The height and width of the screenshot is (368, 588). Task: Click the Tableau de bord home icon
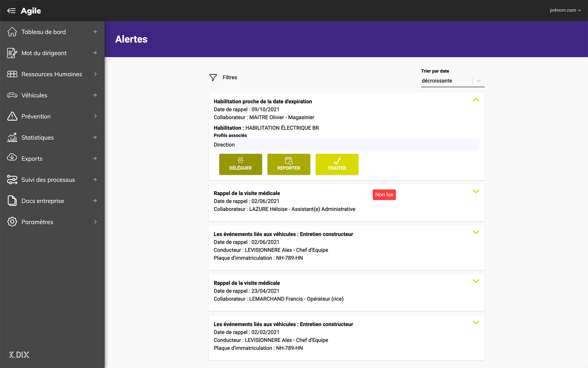coord(12,32)
